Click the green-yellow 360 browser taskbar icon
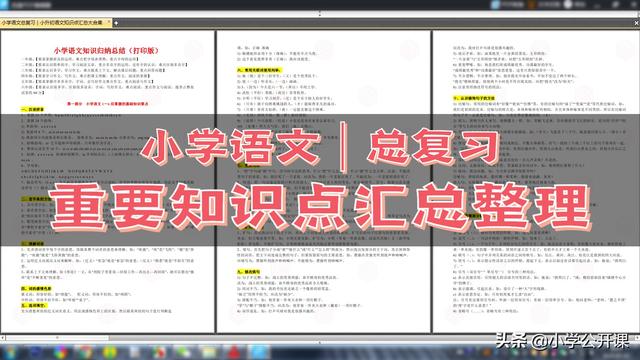The height and width of the screenshot is (360, 640). (x=109, y=352)
